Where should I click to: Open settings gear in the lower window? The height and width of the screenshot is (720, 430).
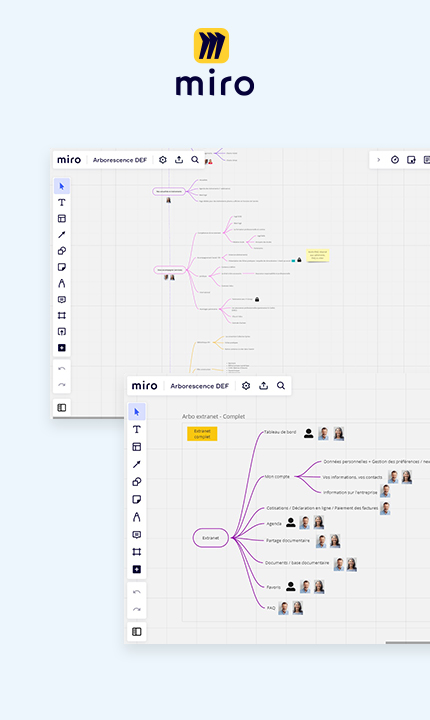246,386
